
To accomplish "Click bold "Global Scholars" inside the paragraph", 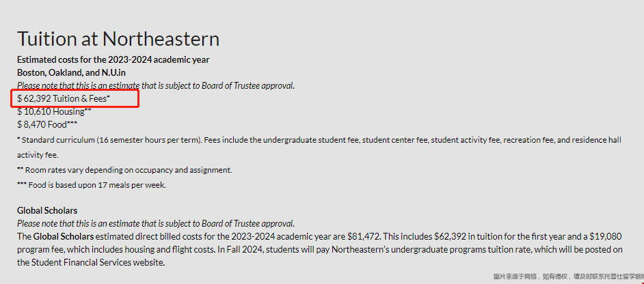I will [x=64, y=236].
